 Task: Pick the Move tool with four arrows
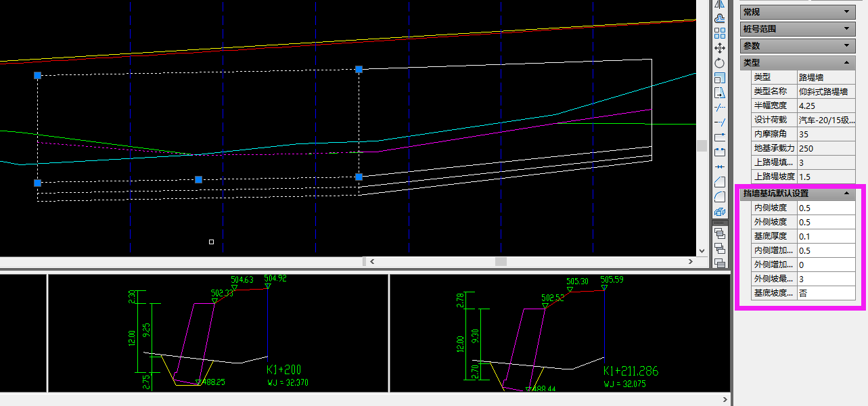(x=720, y=48)
